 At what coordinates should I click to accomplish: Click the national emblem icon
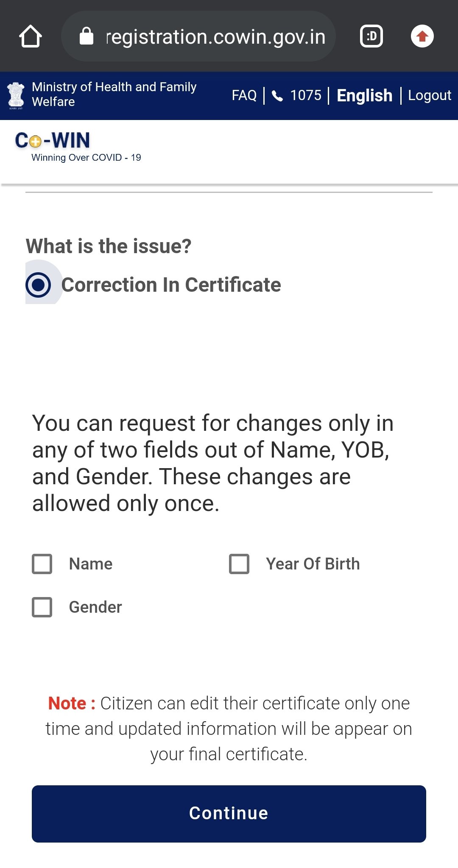point(16,95)
